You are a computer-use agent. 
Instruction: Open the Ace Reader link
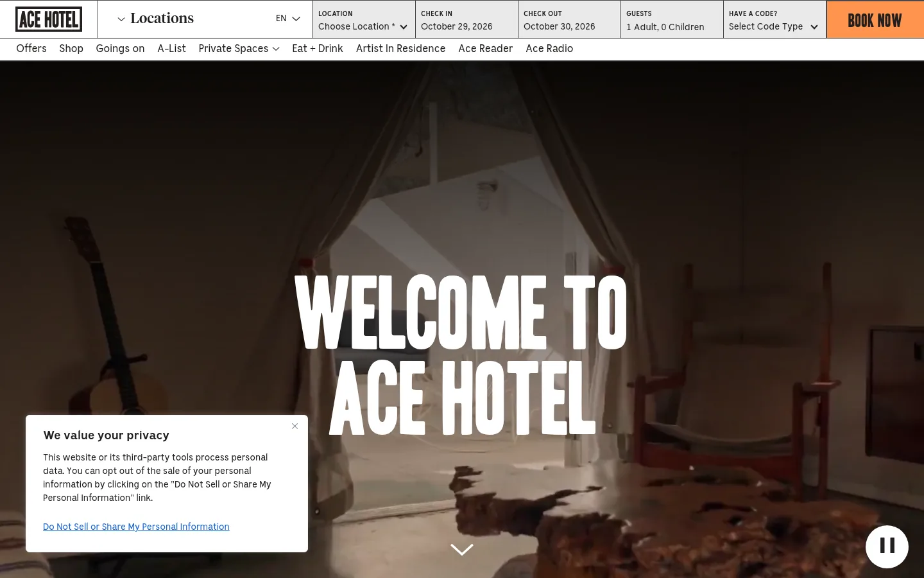tap(485, 49)
